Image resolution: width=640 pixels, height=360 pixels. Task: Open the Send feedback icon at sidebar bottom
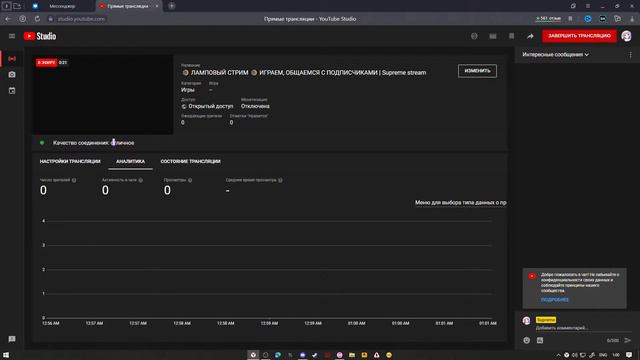tap(12, 339)
